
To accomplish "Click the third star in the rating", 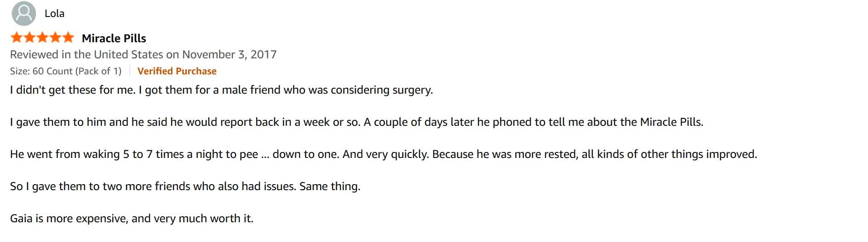I will pos(42,38).
